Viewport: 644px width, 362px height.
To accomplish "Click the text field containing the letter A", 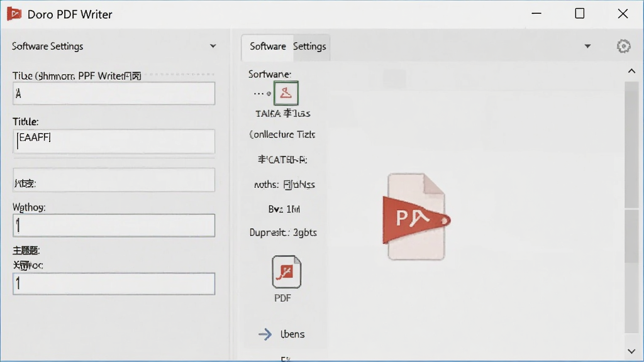I will pos(114,93).
